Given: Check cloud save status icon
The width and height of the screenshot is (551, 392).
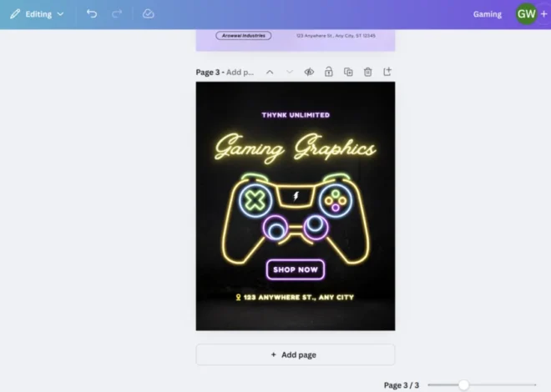Looking at the screenshot, I should click(149, 13).
